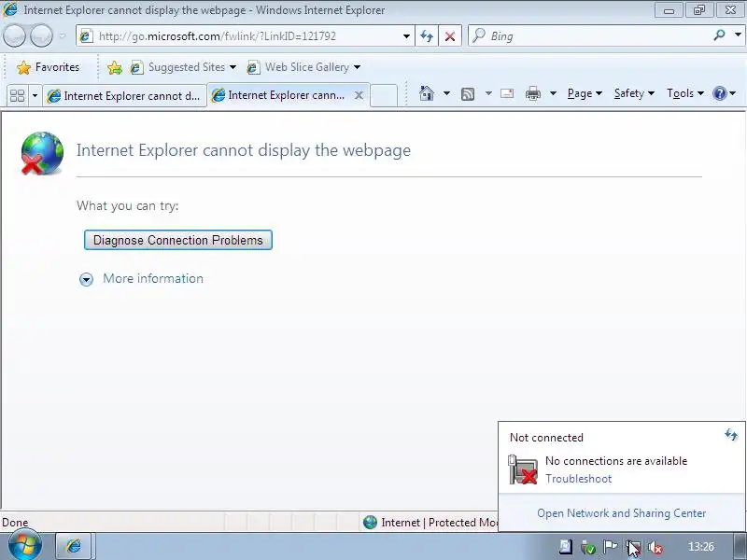The image size is (747, 560).
Task: Click the Read Mail envelope icon
Action: 507,93
